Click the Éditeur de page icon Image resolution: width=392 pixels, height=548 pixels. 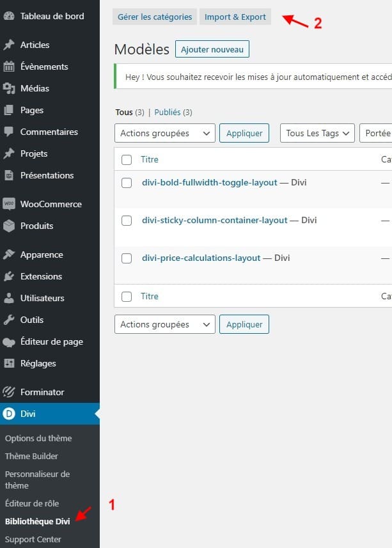[x=9, y=342]
